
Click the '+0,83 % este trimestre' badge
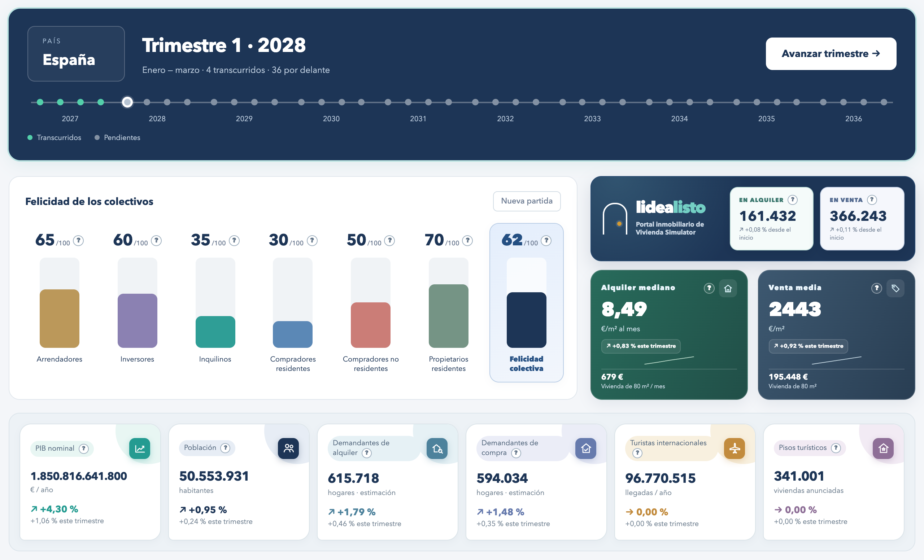(641, 346)
